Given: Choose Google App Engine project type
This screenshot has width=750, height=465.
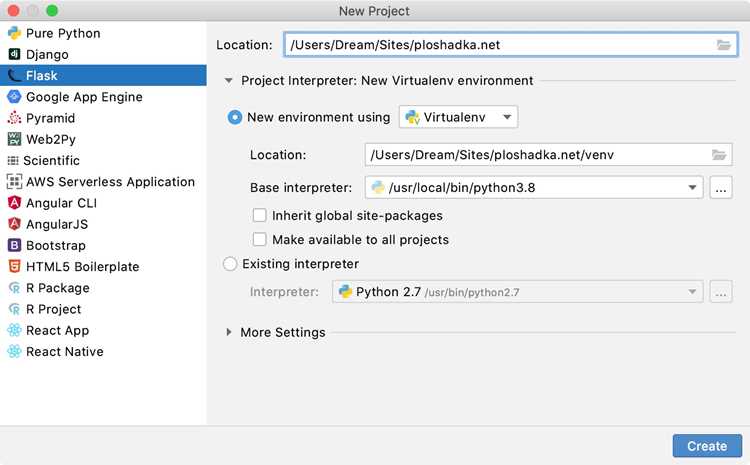Looking at the screenshot, I should tap(103, 97).
